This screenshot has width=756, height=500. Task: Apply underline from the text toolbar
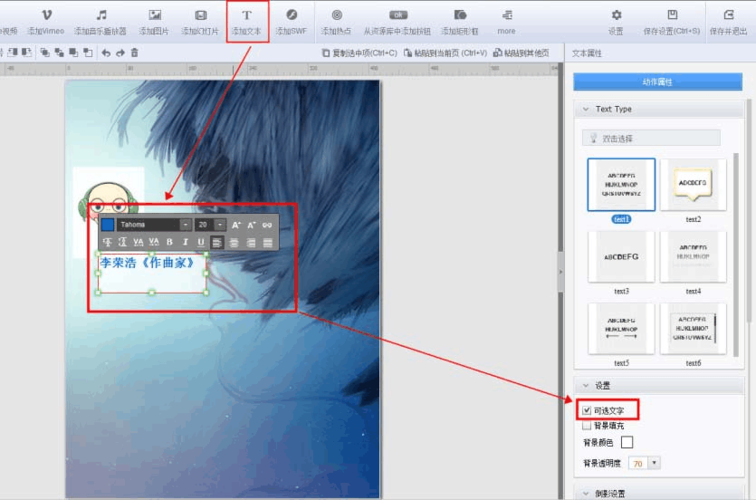(x=201, y=242)
